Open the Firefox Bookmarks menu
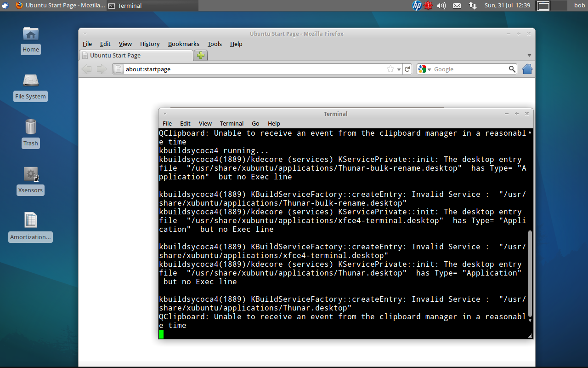Screen dimensions: 588x368 click(x=184, y=44)
